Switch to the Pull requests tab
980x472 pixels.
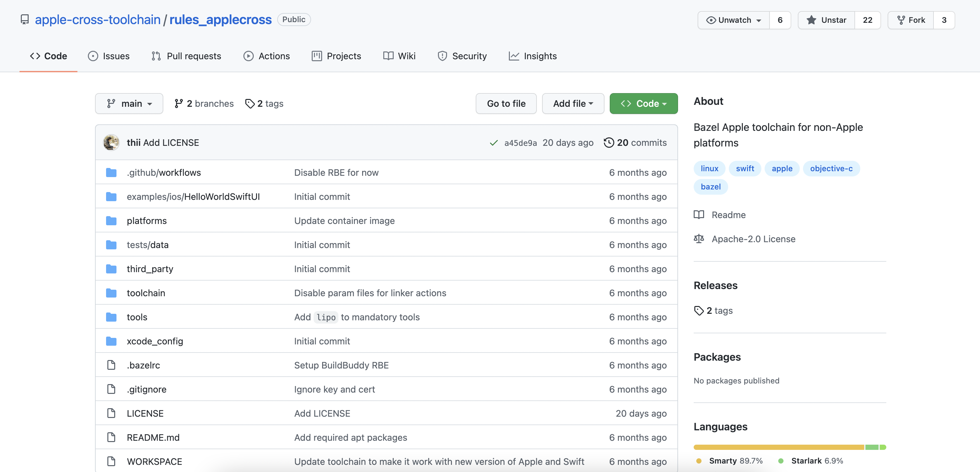point(186,56)
